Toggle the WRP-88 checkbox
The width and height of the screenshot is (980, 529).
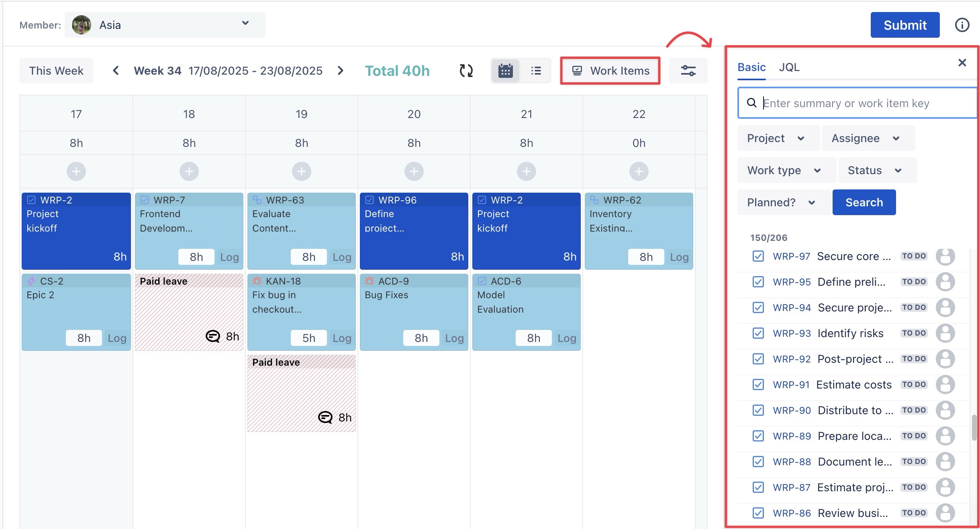click(758, 462)
